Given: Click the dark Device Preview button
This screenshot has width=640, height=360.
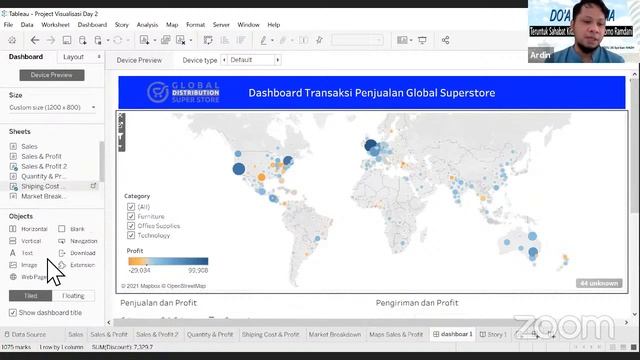Looking at the screenshot, I should tap(52, 75).
